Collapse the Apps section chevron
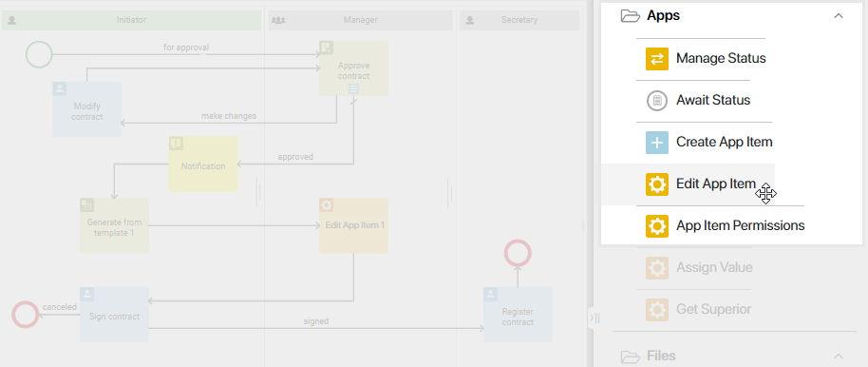This screenshot has width=868, height=367. pos(839,15)
